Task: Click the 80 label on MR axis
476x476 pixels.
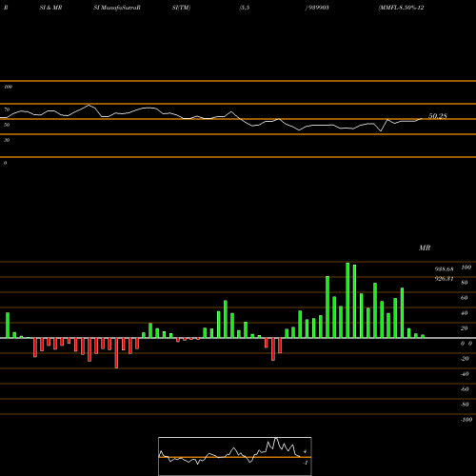Action: pos(464,283)
